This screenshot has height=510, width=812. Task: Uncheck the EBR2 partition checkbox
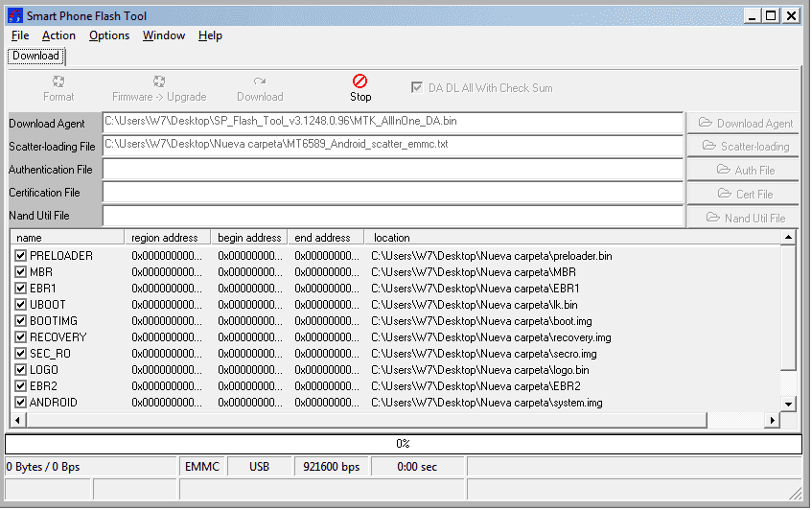(x=21, y=386)
